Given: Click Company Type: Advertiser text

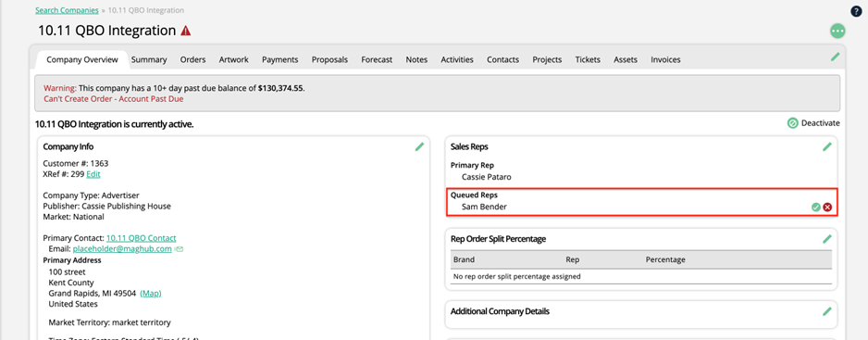Looking at the screenshot, I should pos(92,195).
